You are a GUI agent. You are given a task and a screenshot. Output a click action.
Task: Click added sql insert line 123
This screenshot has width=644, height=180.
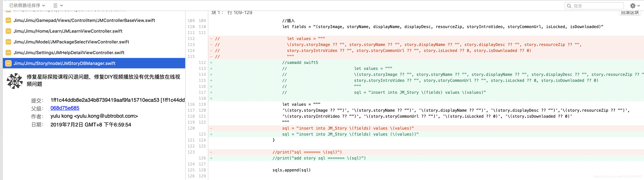(x=350, y=134)
